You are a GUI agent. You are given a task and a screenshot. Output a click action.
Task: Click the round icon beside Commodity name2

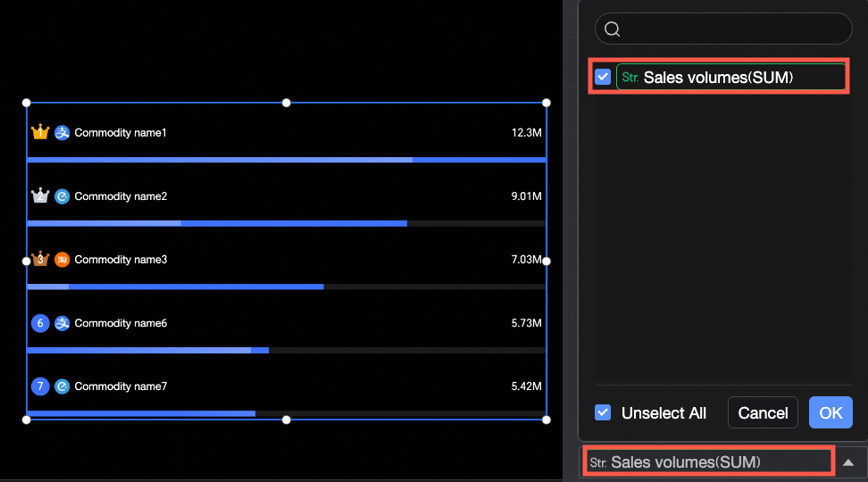pyautogui.click(x=62, y=196)
